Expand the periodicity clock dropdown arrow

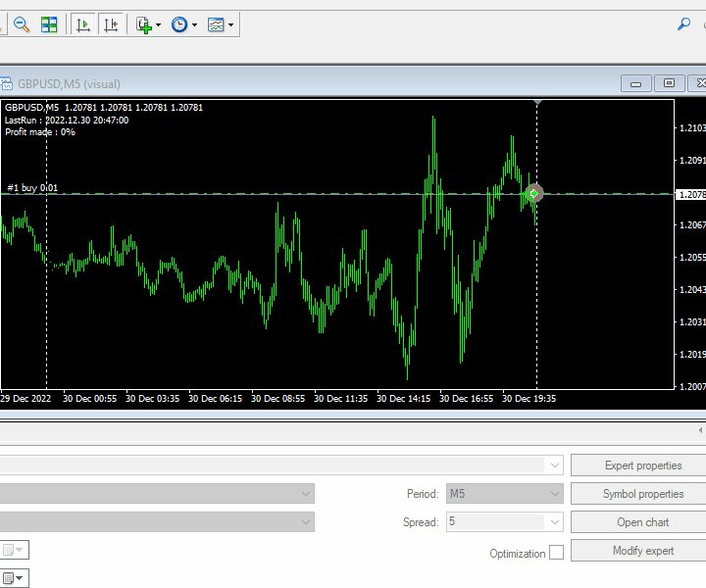[194, 24]
